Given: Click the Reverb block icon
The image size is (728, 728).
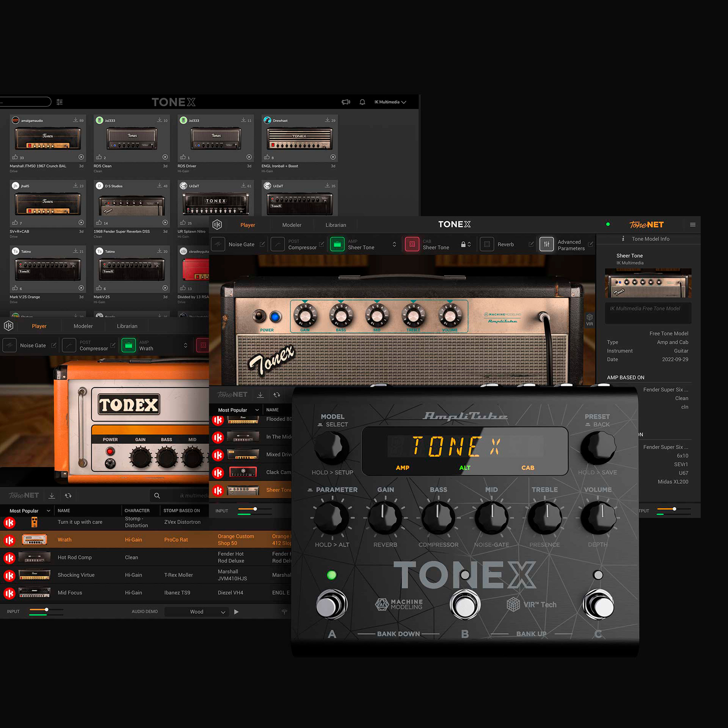Looking at the screenshot, I should (x=487, y=244).
